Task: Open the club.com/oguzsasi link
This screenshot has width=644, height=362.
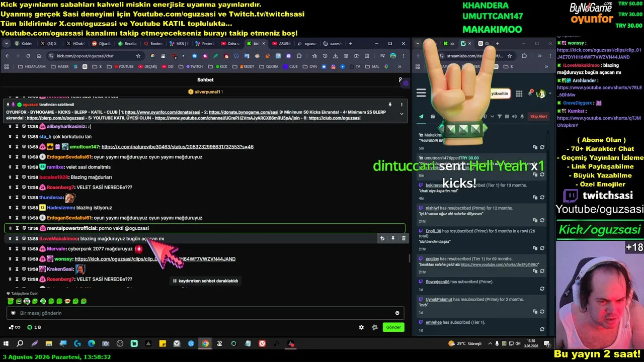Action: point(335,118)
